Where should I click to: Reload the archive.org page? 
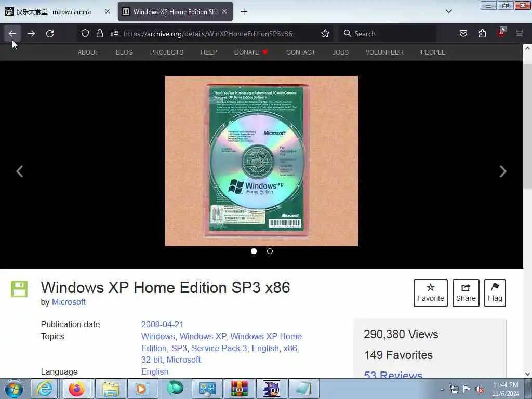click(50, 34)
